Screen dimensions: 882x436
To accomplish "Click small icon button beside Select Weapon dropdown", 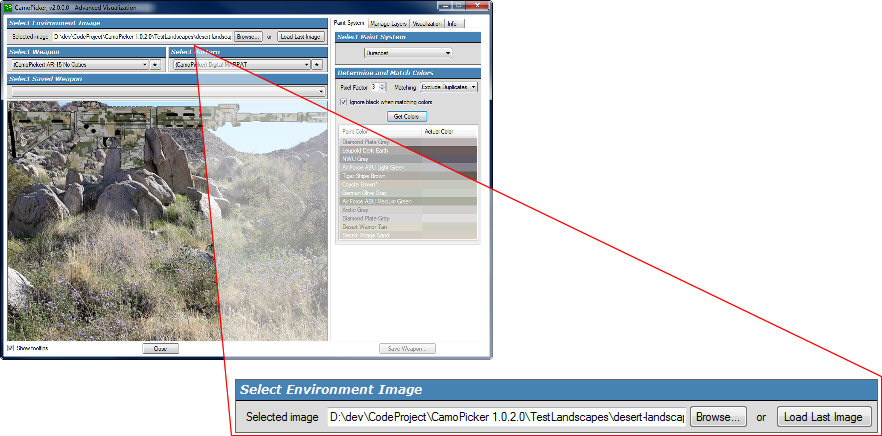I will (x=155, y=65).
